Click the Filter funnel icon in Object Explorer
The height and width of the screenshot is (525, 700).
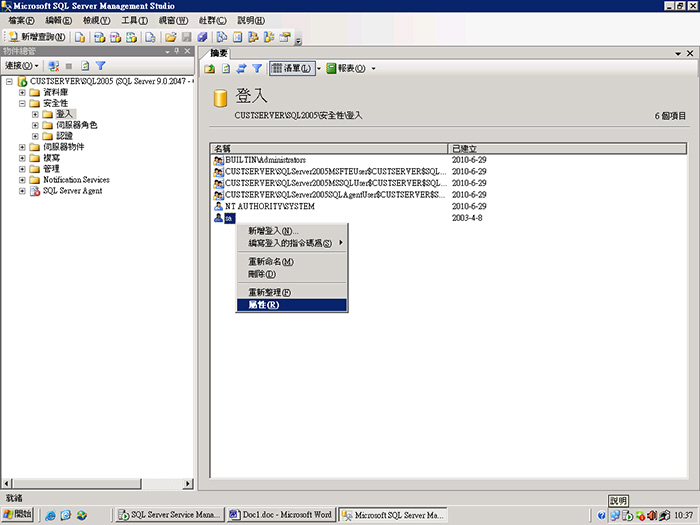[100, 66]
